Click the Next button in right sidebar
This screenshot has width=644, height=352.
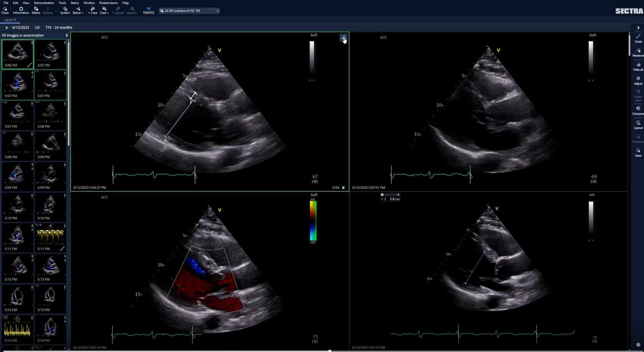click(638, 152)
